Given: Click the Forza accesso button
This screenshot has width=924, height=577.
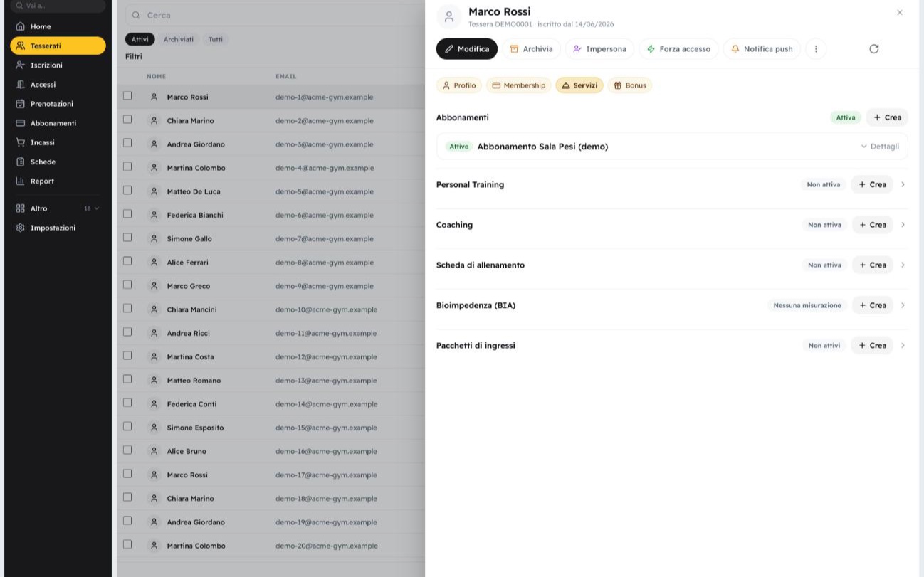Looking at the screenshot, I should pyautogui.click(x=678, y=49).
